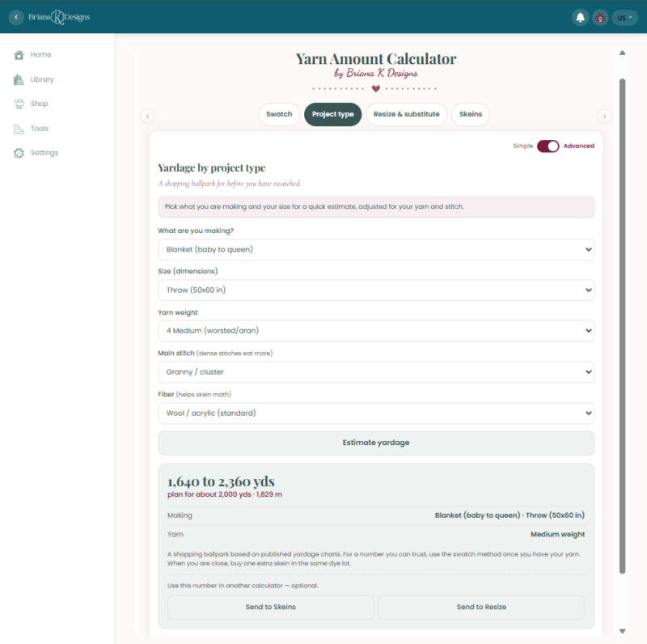The height and width of the screenshot is (644, 647).
Task: Click the Send to Skeins button
Action: 271,608
